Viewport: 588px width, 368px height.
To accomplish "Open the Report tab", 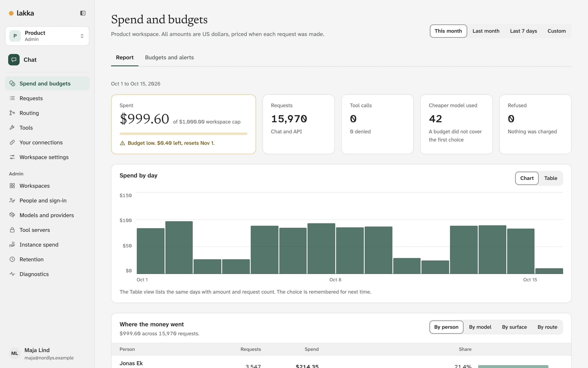I will pos(125,57).
